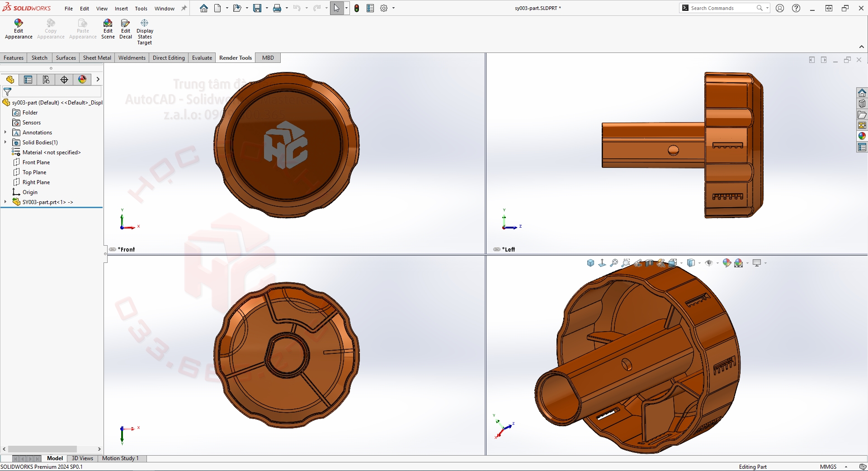This screenshot has width=868, height=471.
Task: Open the FeatureManager Design Tree tab
Action: click(x=10, y=80)
